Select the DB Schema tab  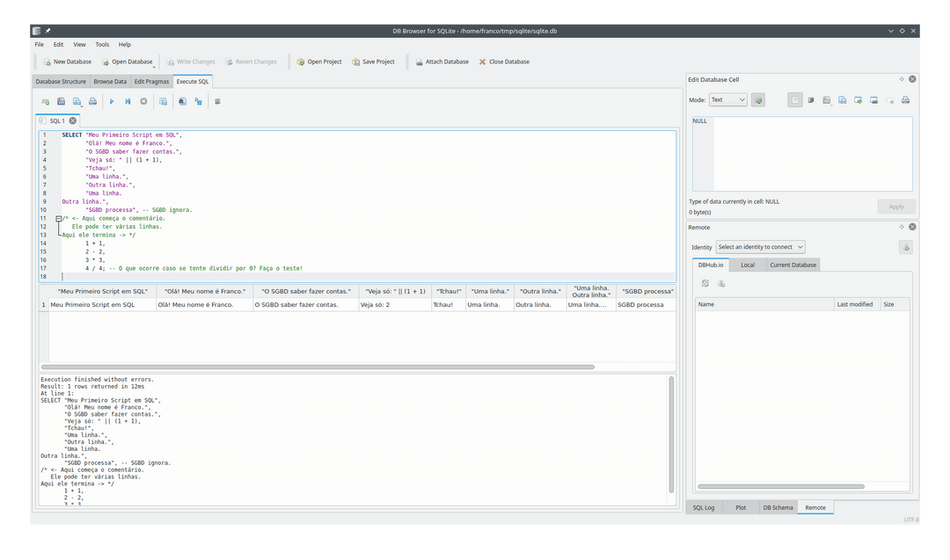(778, 507)
